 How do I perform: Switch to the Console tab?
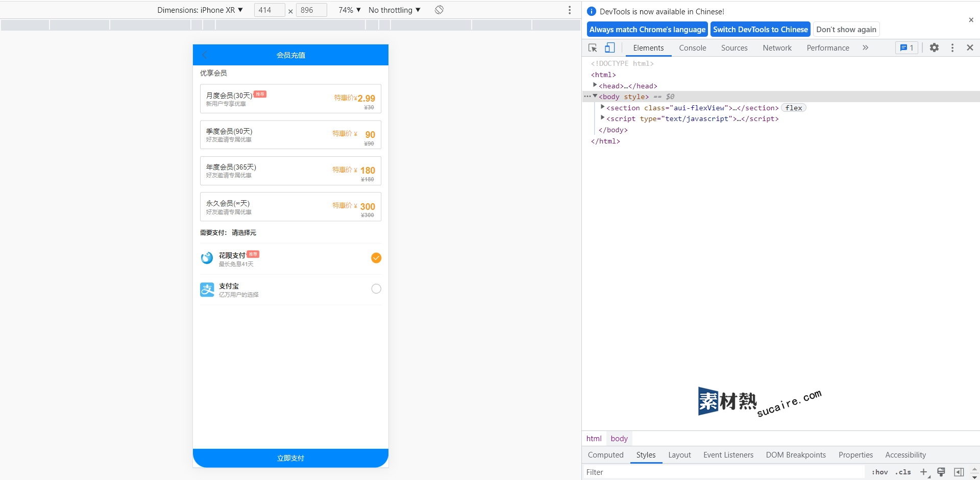pos(693,47)
